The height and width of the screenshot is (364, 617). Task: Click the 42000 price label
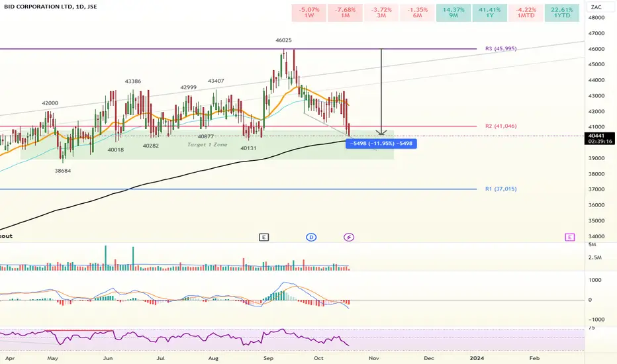[x=50, y=103]
